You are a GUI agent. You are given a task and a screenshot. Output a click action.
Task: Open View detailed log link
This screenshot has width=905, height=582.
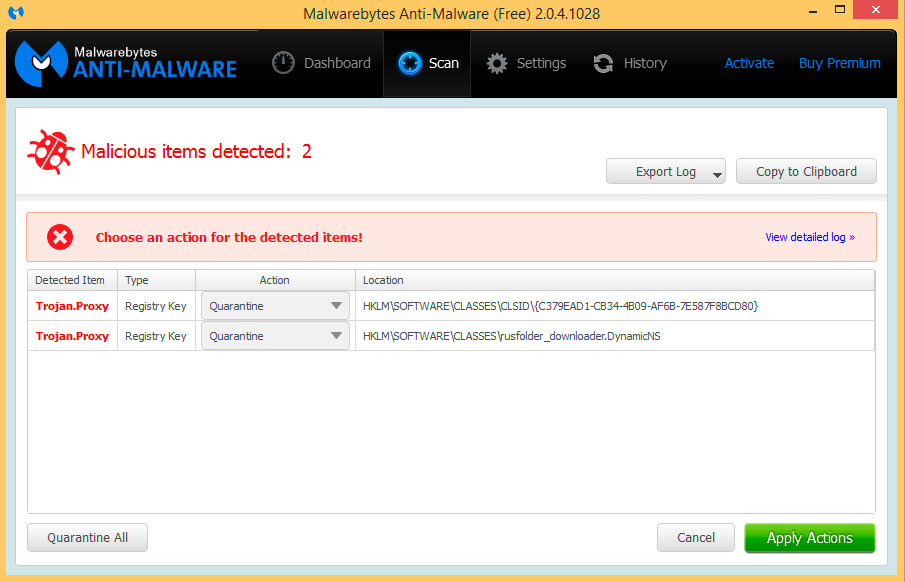tap(810, 237)
